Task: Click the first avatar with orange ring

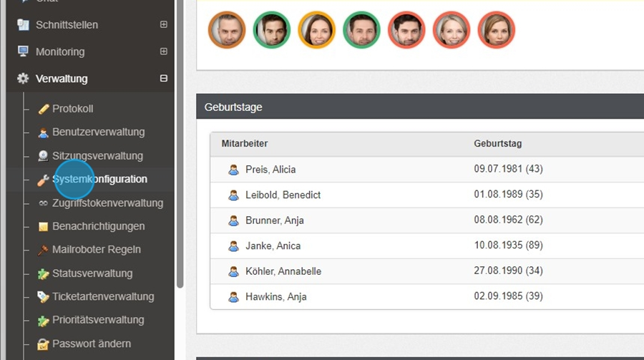Action: pyautogui.click(x=227, y=30)
